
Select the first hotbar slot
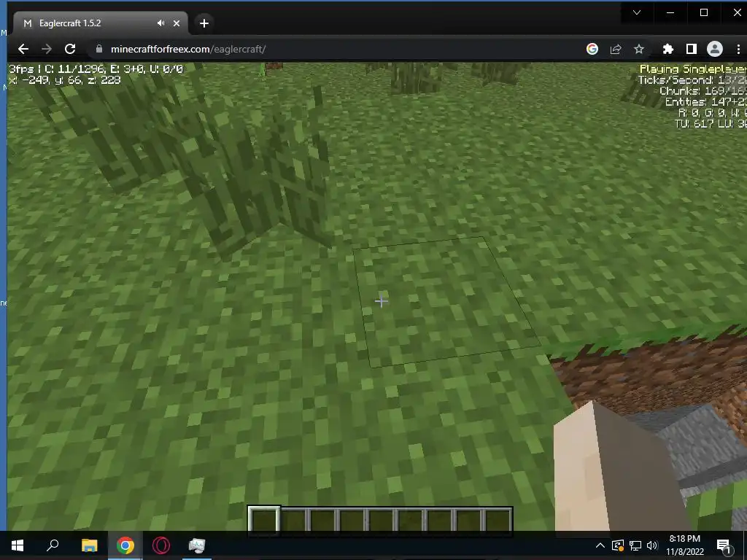264,520
